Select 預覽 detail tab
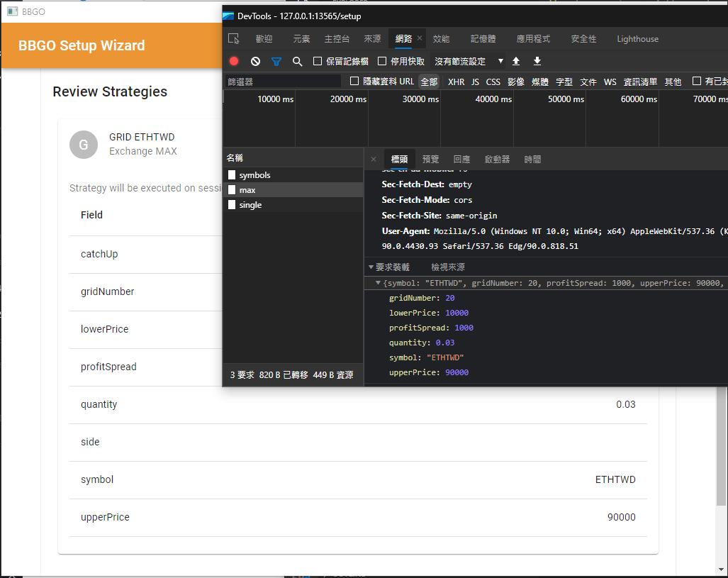Image resolution: width=728 pixels, height=578 pixels. pos(430,160)
